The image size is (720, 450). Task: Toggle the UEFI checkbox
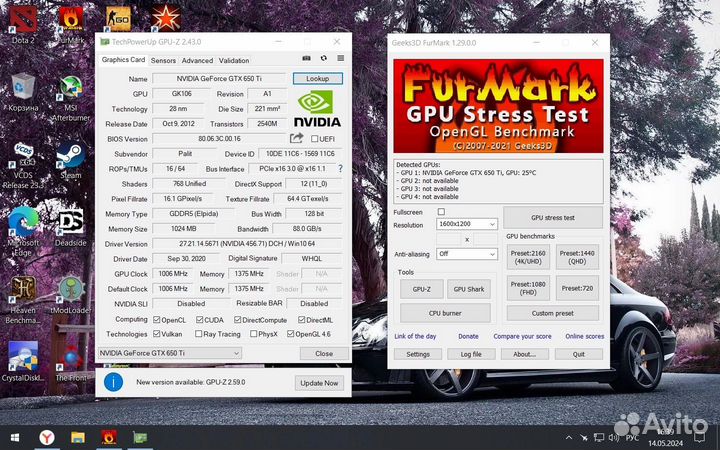pyautogui.click(x=315, y=139)
